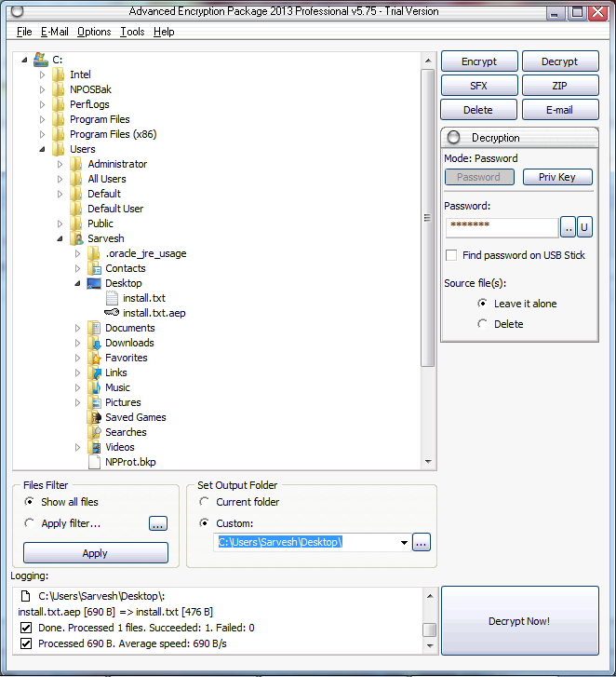Expand the Program Files folder node
616x677 pixels.
tap(43, 119)
